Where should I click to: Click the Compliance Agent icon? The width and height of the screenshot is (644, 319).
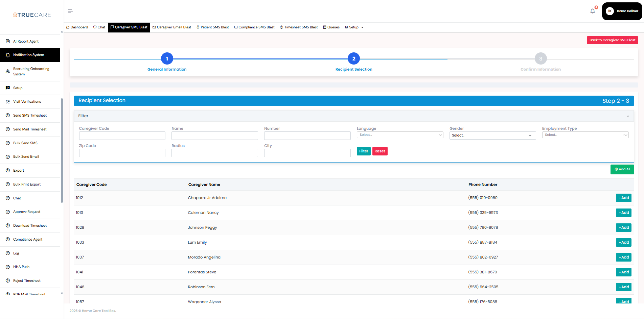(x=8, y=239)
